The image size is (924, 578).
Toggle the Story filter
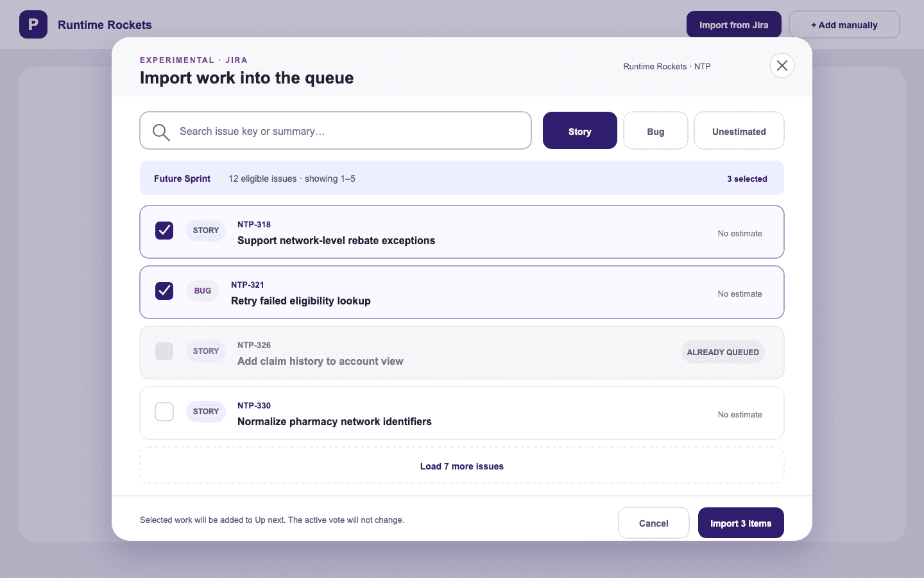point(580,131)
